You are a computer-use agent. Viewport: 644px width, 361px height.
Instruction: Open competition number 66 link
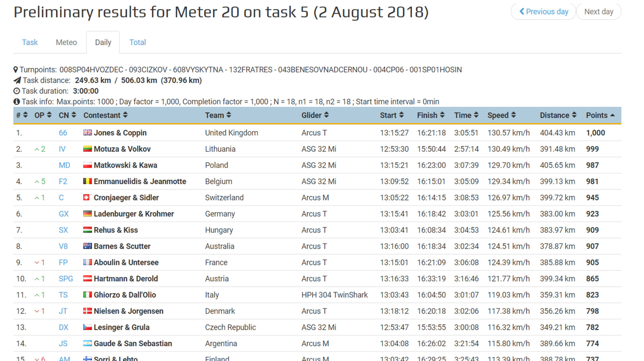coord(63,133)
